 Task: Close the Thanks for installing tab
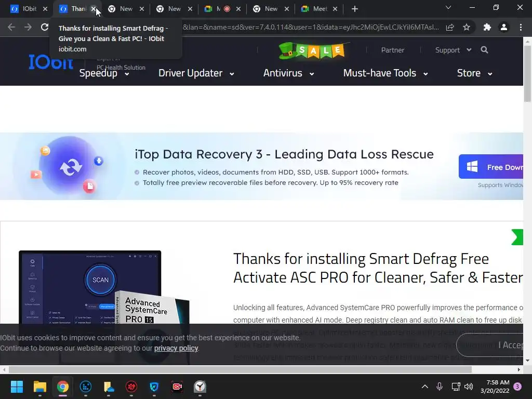coord(94,9)
